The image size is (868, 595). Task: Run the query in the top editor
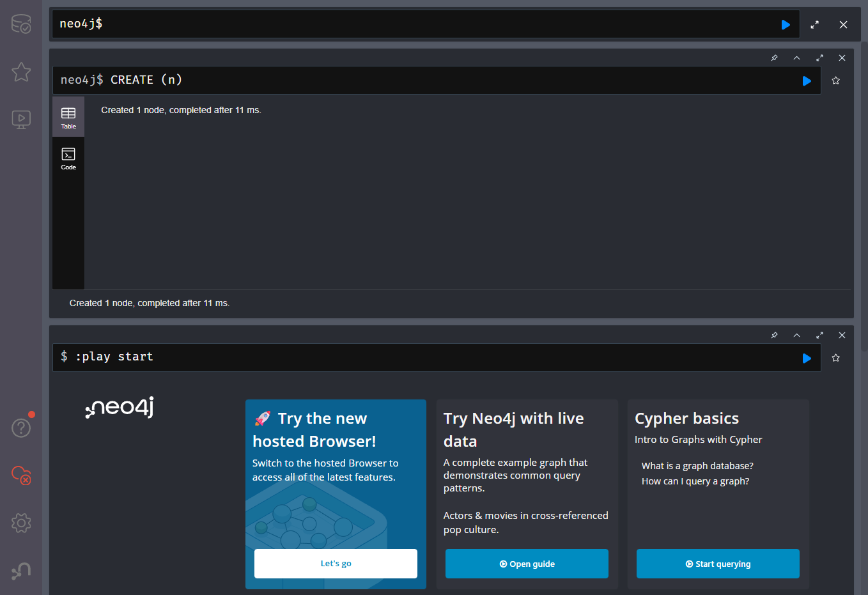pos(785,24)
